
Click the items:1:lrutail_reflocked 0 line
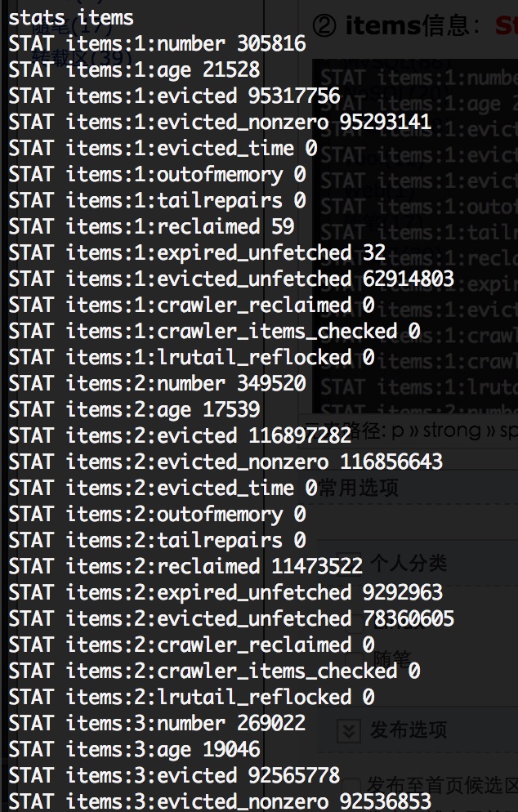coord(191,357)
